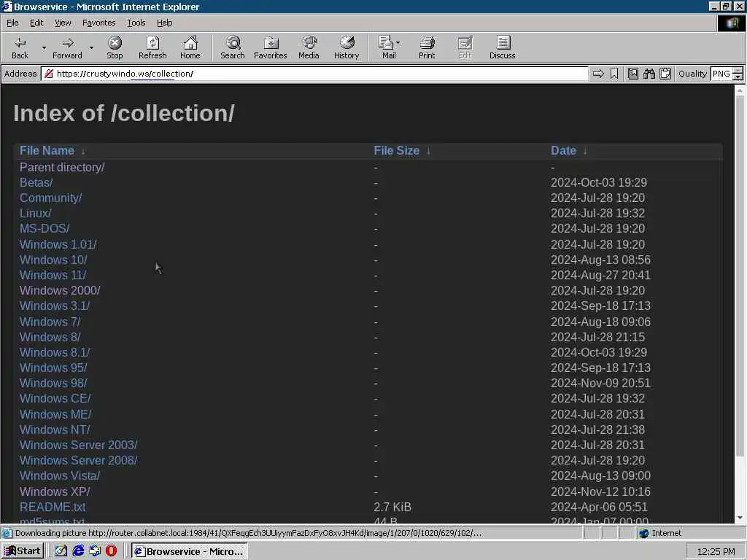Open the README.txt file link

[x=53, y=507]
